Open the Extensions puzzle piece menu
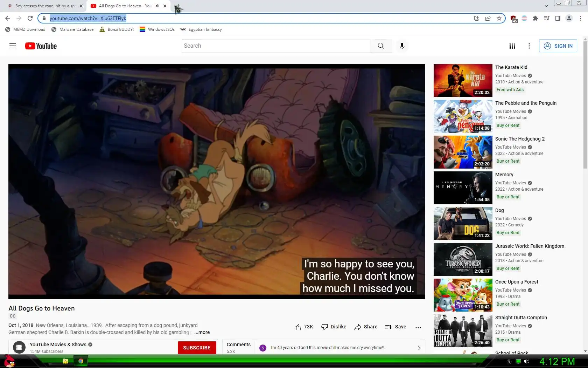Image resolution: width=588 pixels, height=368 pixels. tap(535, 18)
